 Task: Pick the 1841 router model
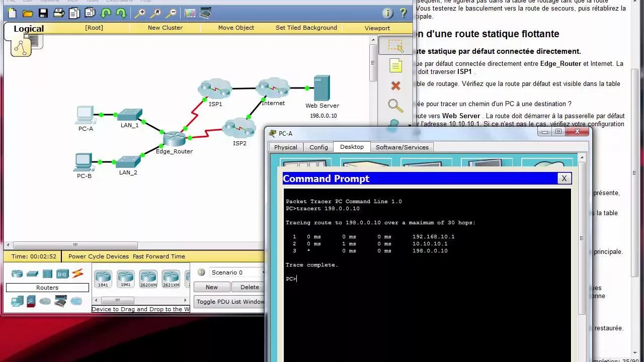click(103, 279)
